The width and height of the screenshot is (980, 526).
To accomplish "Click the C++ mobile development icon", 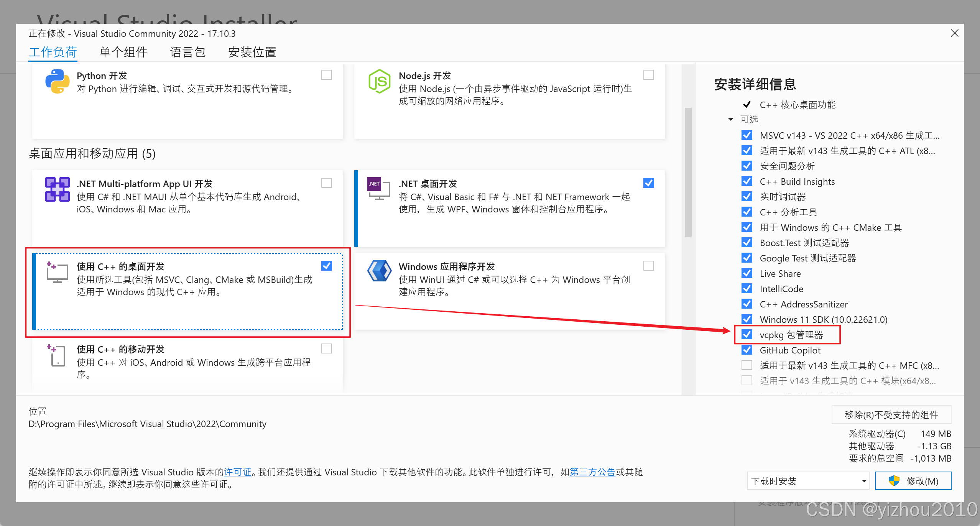I will (x=57, y=355).
